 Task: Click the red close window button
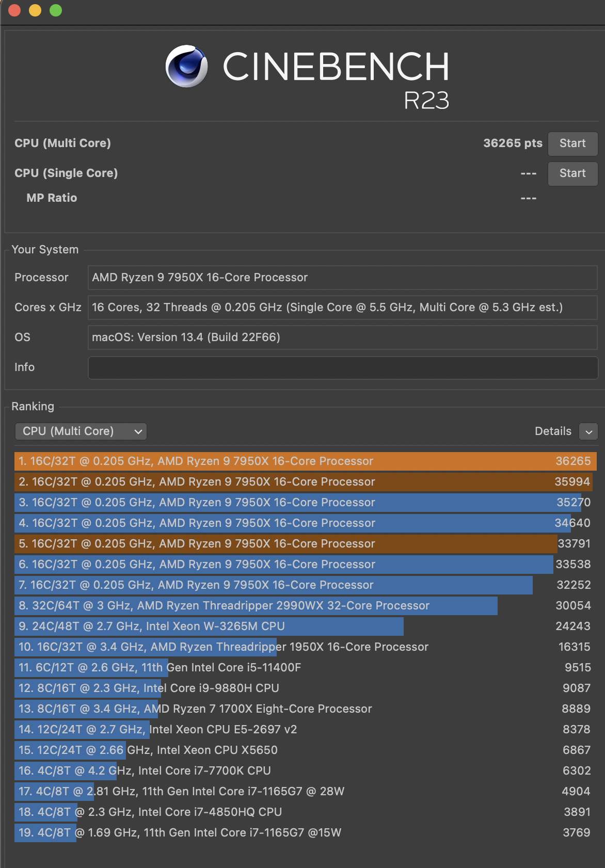pyautogui.click(x=14, y=10)
